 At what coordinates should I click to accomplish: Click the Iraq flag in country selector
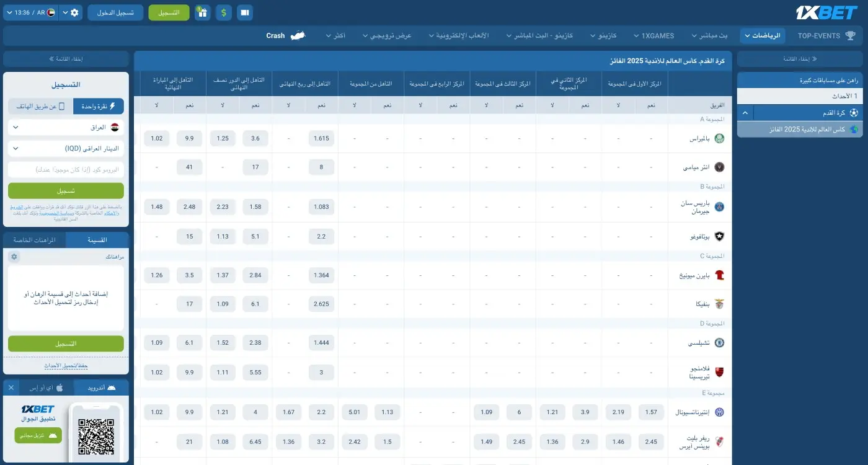pyautogui.click(x=115, y=127)
